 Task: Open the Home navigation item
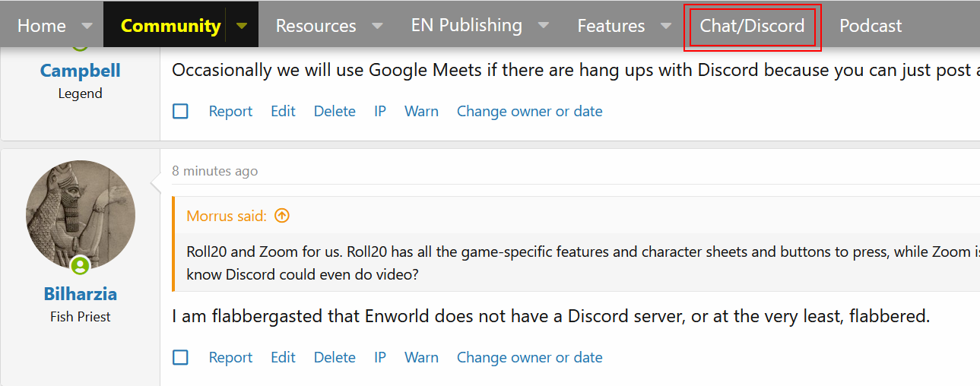(x=42, y=25)
